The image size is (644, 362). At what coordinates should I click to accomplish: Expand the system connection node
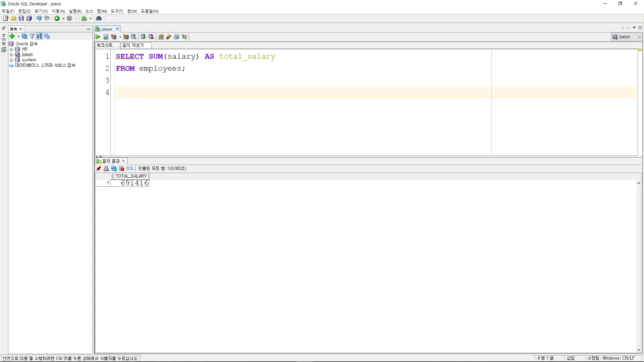11,60
